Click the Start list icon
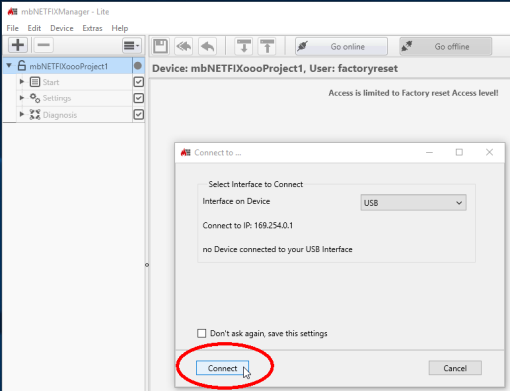Screen dimensions: 510x391 point(35,82)
